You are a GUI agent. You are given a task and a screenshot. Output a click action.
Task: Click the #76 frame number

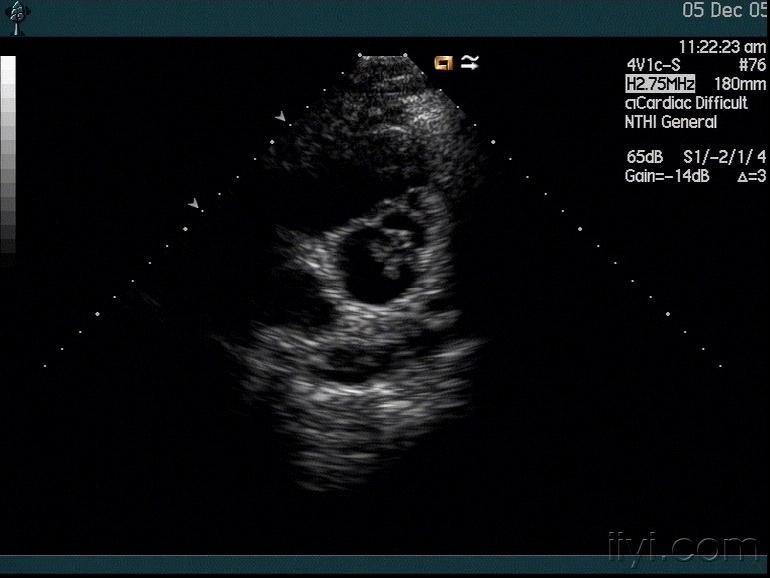(x=752, y=65)
